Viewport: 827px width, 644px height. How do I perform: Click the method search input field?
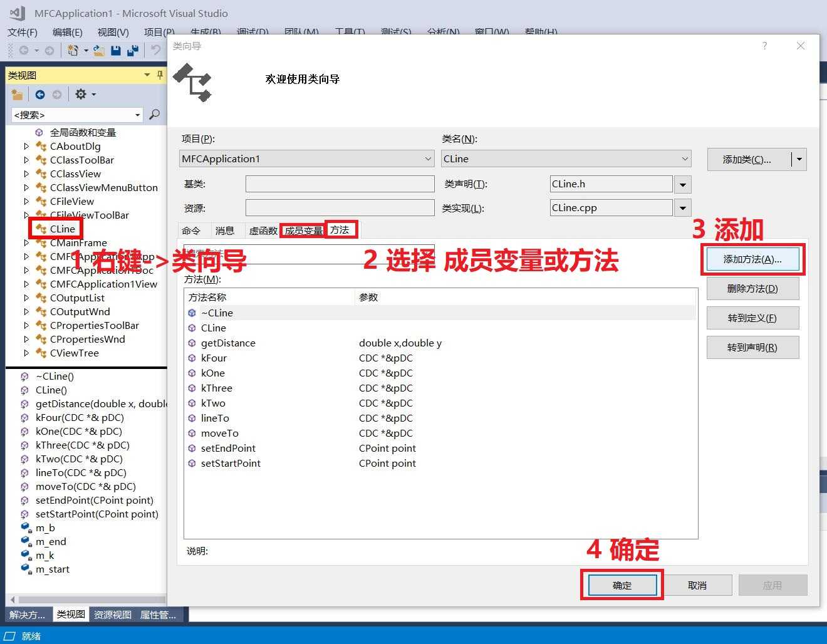[309, 254]
